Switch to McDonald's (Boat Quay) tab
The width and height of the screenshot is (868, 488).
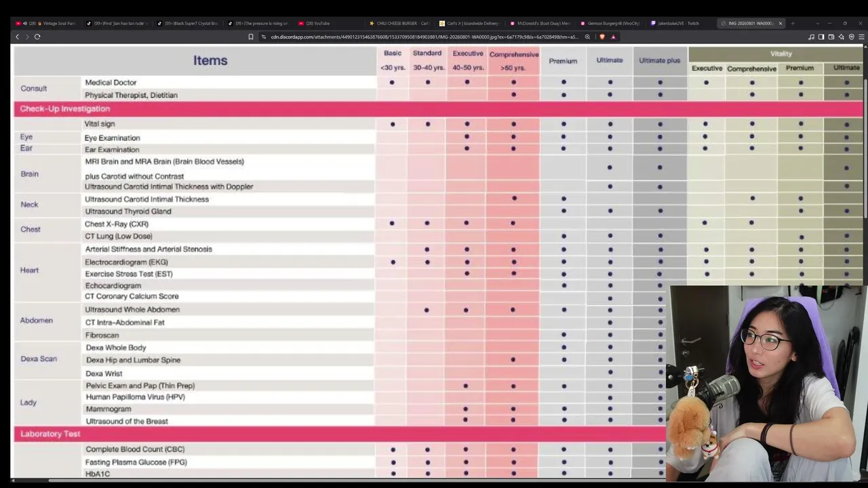pyautogui.click(x=541, y=23)
